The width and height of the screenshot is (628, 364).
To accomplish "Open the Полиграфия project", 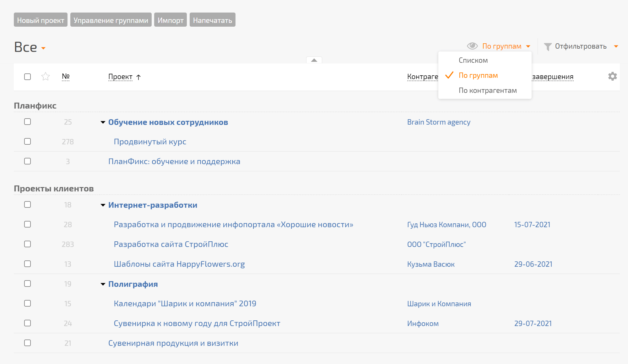I will click(x=133, y=284).
